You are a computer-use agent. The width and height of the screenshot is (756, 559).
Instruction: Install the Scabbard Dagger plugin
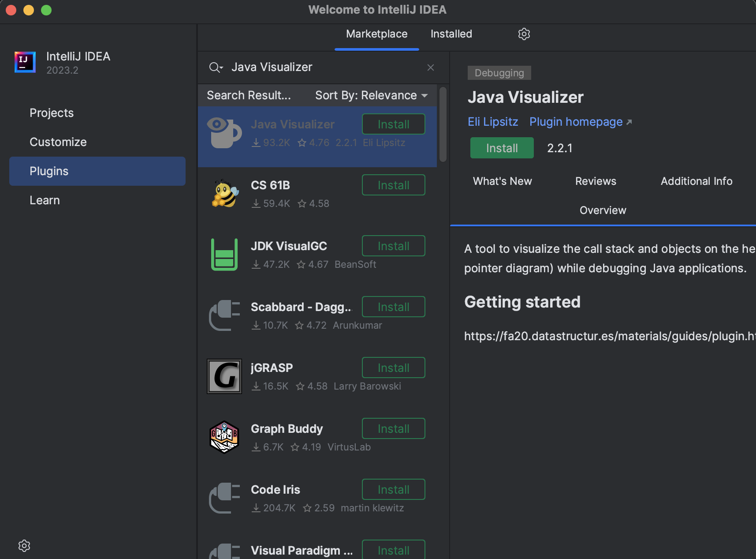pos(393,307)
